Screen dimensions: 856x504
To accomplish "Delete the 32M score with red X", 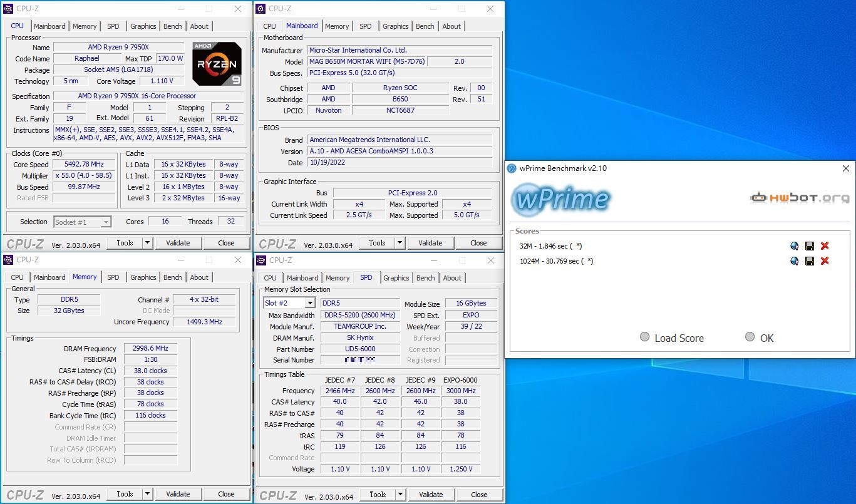I will coord(825,246).
